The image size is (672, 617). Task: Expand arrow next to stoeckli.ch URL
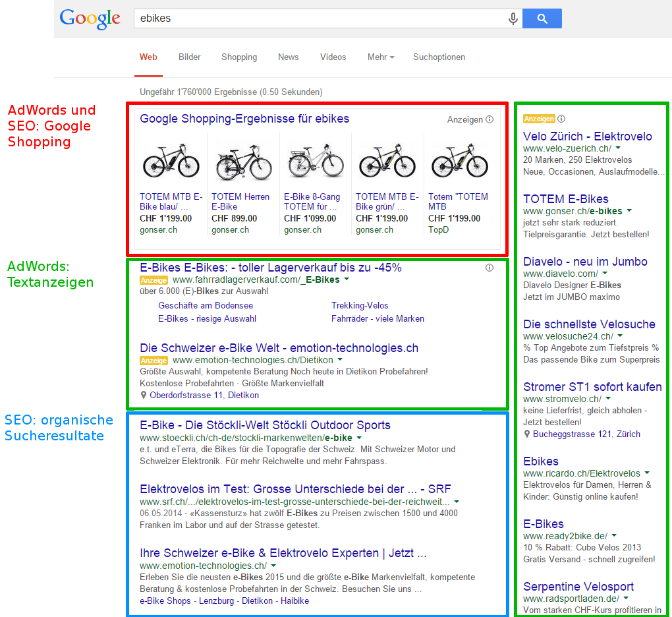359,437
